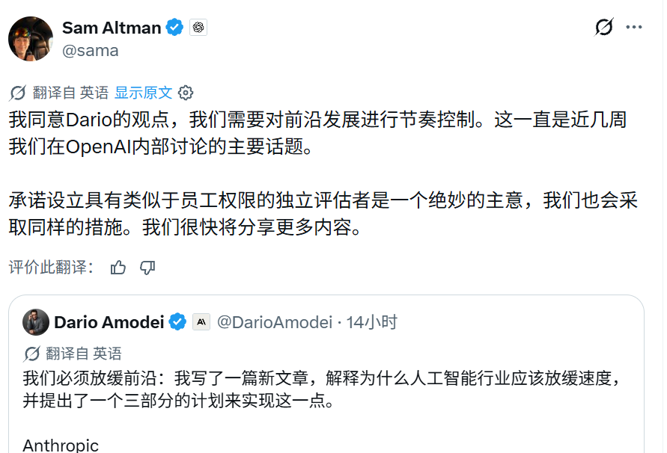Viewport: 667px width, 453px height.
Task: Rate translation with thumbs up
Action: (118, 268)
